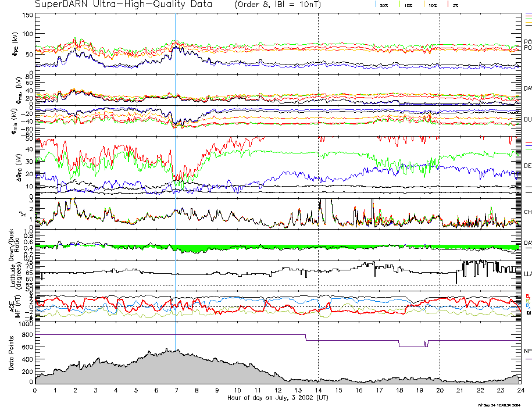This screenshot has height=407, width=532.
Task: Click the blue vertical time cursor line
Action: 176,174
